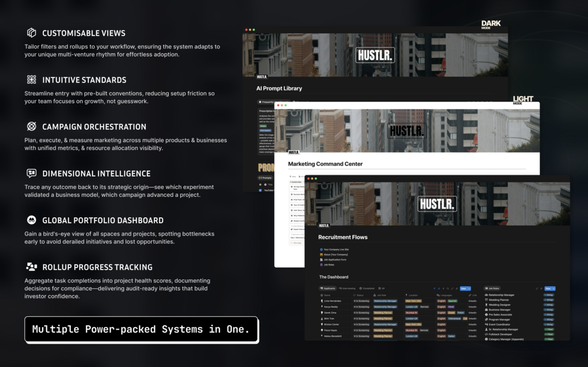
Task: Click the Fullstack Developer code icon
Action: coord(486,334)
